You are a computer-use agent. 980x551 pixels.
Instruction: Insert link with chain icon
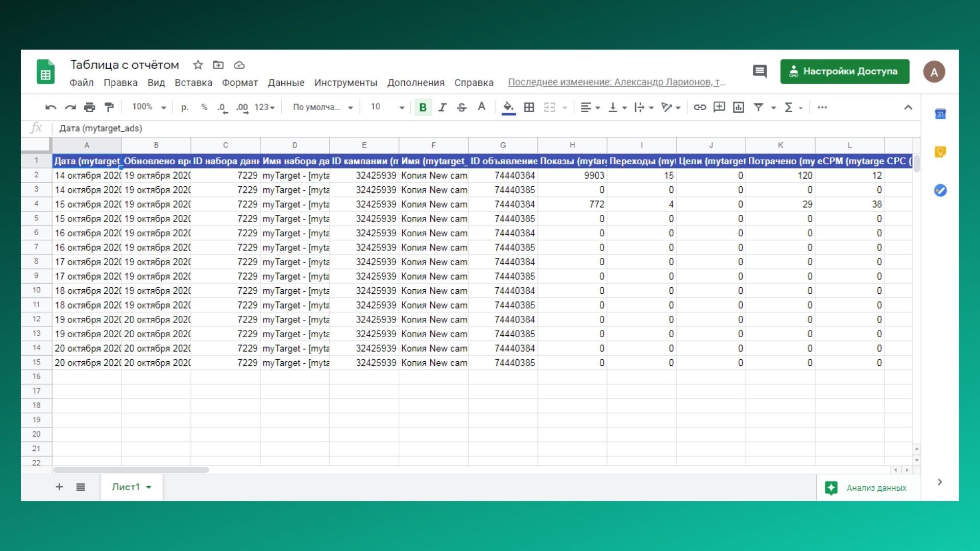pyautogui.click(x=700, y=107)
